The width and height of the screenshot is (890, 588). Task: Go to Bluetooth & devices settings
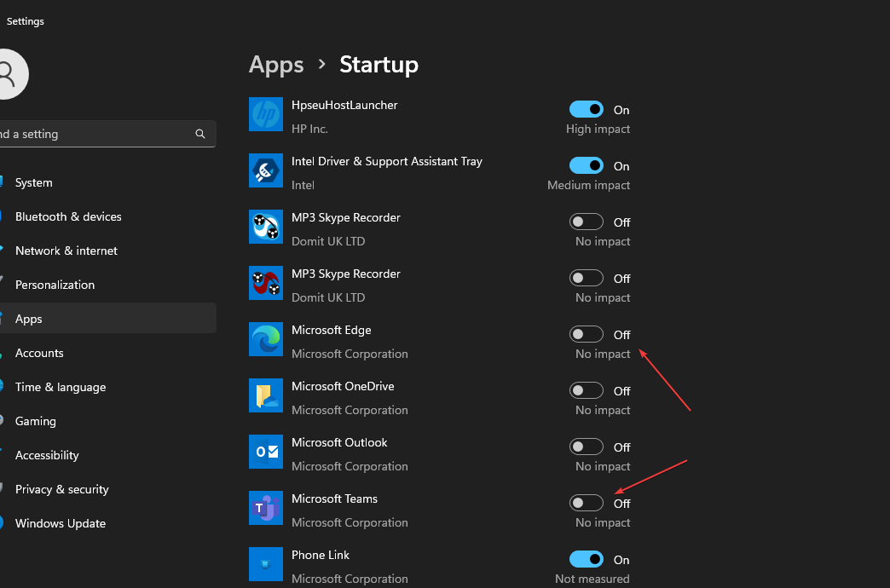[x=68, y=216]
